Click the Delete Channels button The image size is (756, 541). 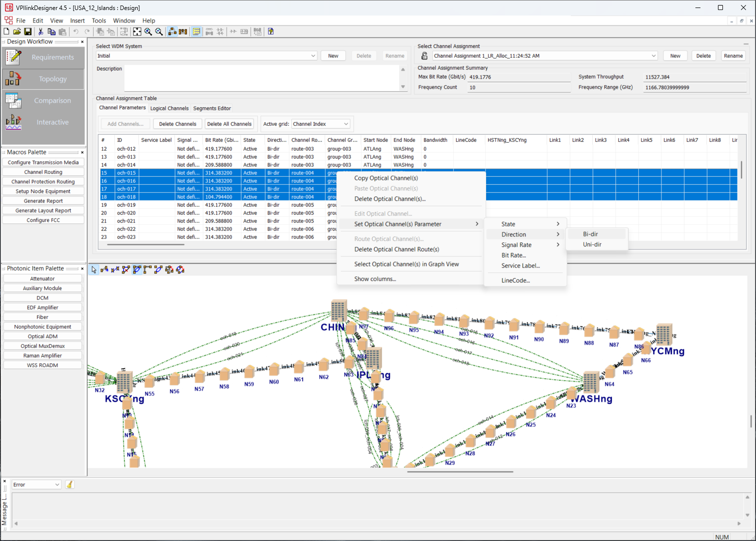coord(178,124)
